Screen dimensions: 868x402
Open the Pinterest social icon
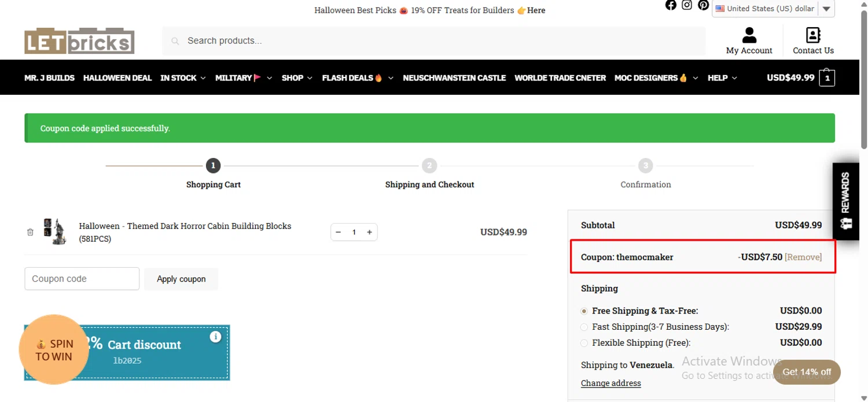pyautogui.click(x=703, y=5)
